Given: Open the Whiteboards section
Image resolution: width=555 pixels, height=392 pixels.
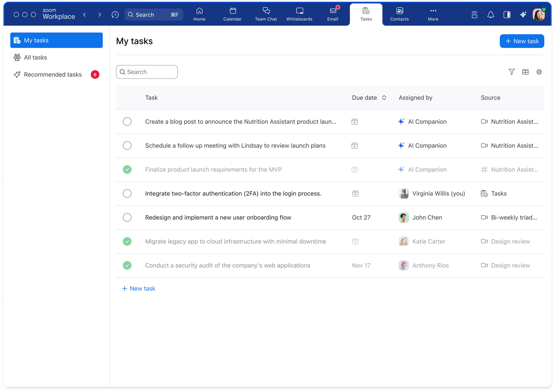Looking at the screenshot, I should pos(299,14).
